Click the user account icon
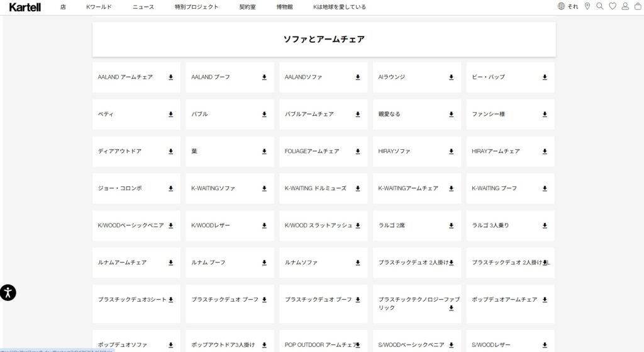This screenshot has width=644, height=352. click(625, 6)
